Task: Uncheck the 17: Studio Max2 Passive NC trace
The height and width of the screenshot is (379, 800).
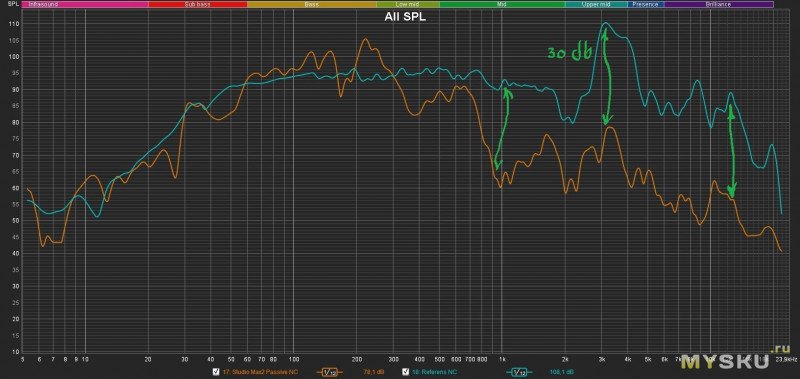Action: [x=216, y=372]
